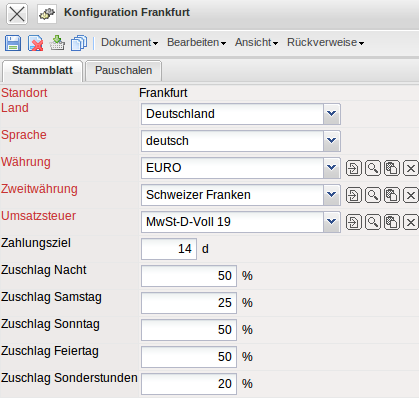
Task: Click the clear X icon next to Umsatzsteuer
Action: coord(411,222)
